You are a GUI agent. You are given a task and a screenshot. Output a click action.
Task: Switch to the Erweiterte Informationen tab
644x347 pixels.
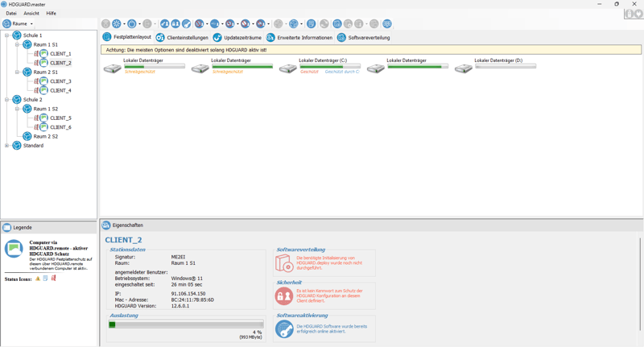click(x=299, y=37)
